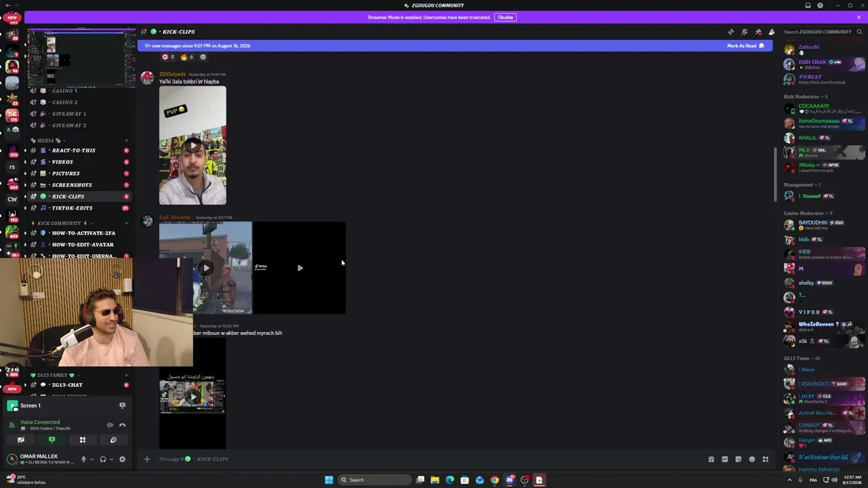Toggle notification settings bell in channel header

(745, 32)
